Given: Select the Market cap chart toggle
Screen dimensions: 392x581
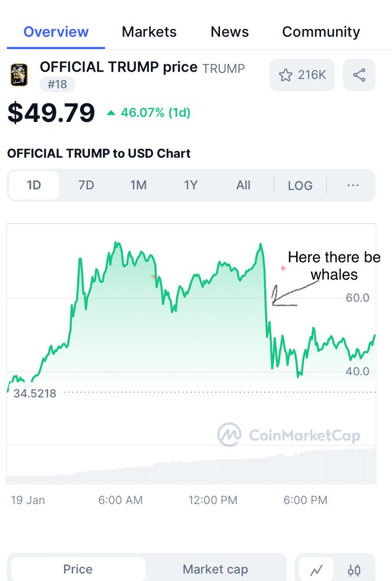Looking at the screenshot, I should [x=215, y=569].
